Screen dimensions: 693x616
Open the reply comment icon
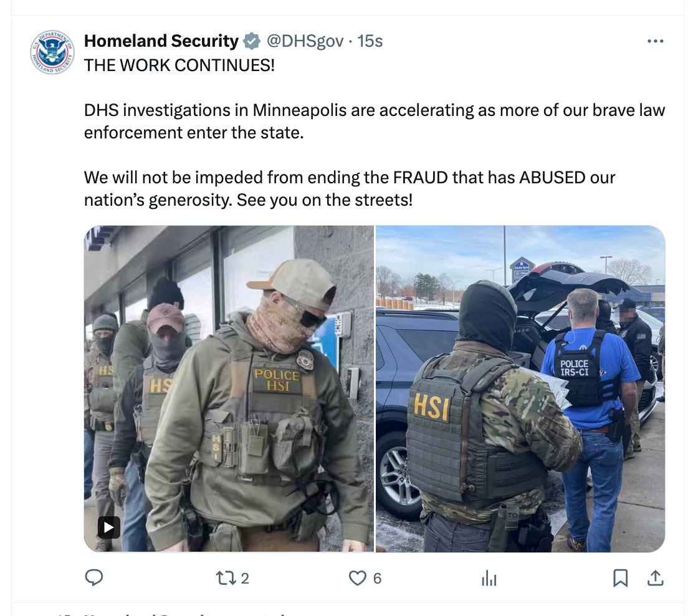click(93, 577)
